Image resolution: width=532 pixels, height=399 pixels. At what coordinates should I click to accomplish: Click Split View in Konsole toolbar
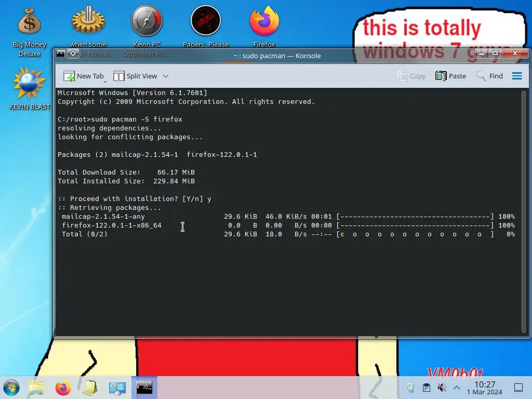[x=135, y=76]
